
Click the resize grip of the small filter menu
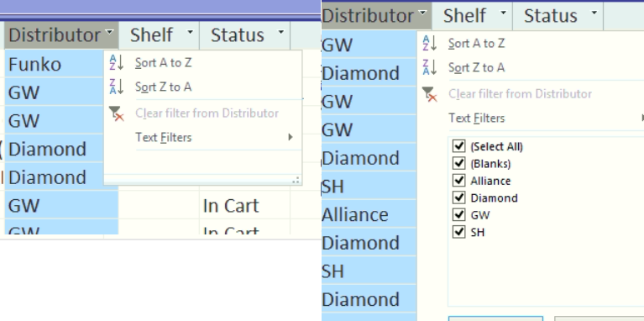coord(296,180)
